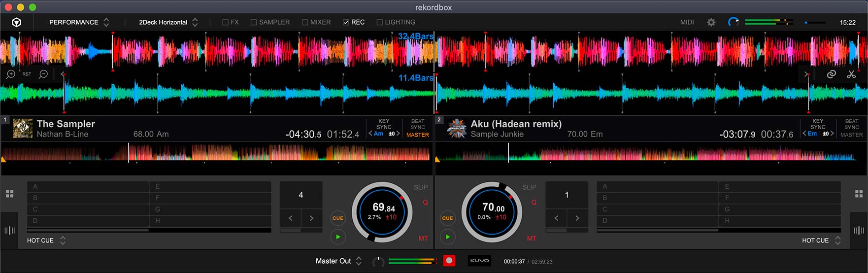Click the waveform zoom in magnifier
Screen dimensions: 868x273
(x=10, y=74)
